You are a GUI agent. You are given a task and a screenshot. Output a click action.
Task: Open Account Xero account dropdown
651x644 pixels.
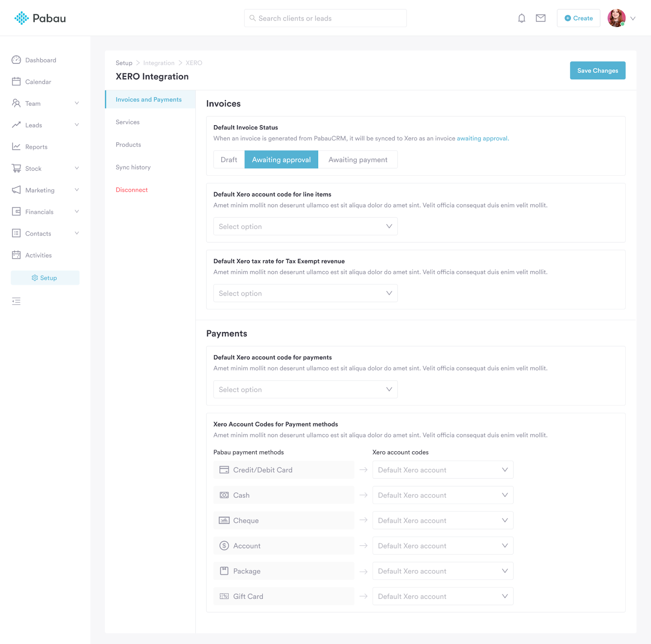(x=443, y=546)
